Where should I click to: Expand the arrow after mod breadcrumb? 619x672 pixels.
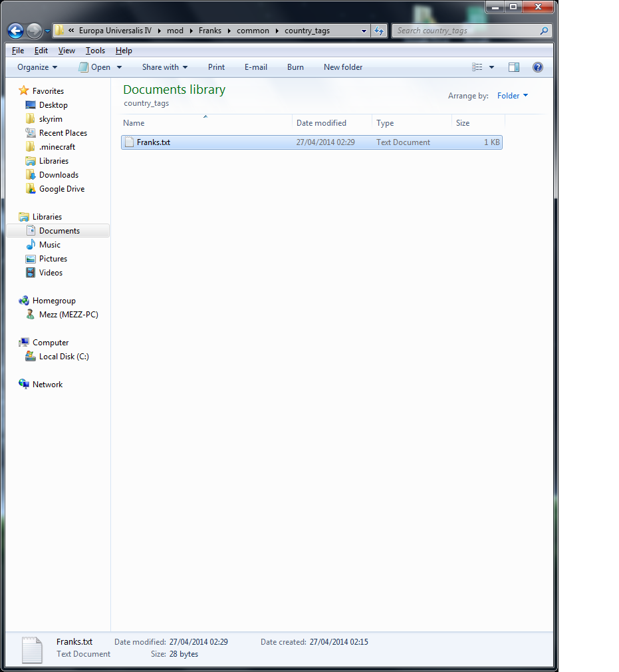tap(191, 31)
